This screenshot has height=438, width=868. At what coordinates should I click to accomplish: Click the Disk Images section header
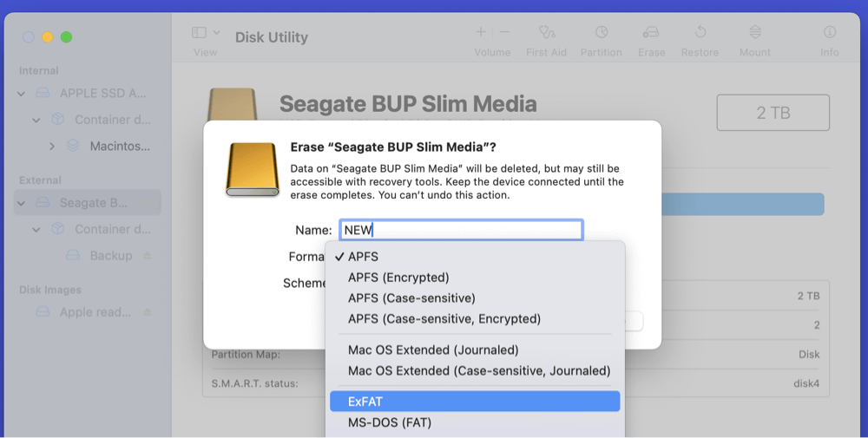coord(50,290)
